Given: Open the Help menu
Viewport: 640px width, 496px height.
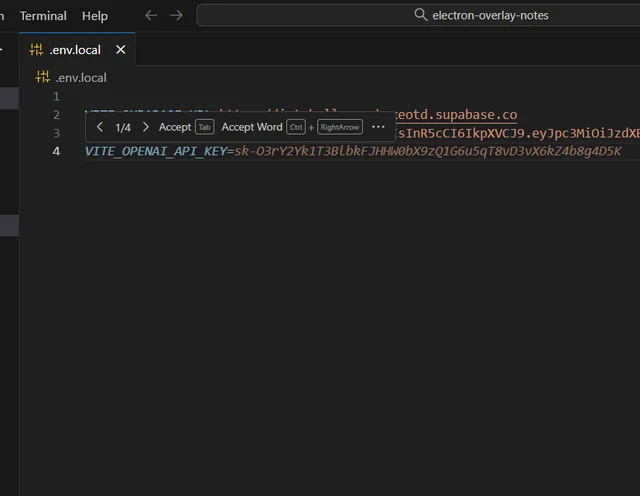Looking at the screenshot, I should coord(95,16).
